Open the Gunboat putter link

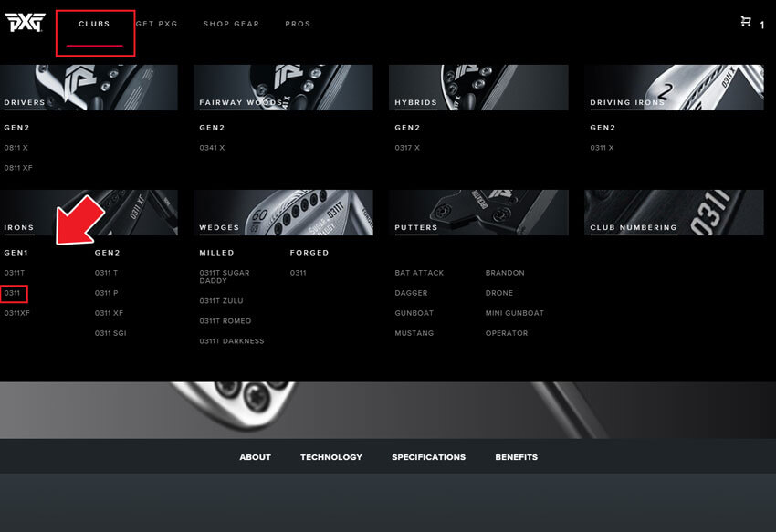click(x=414, y=313)
